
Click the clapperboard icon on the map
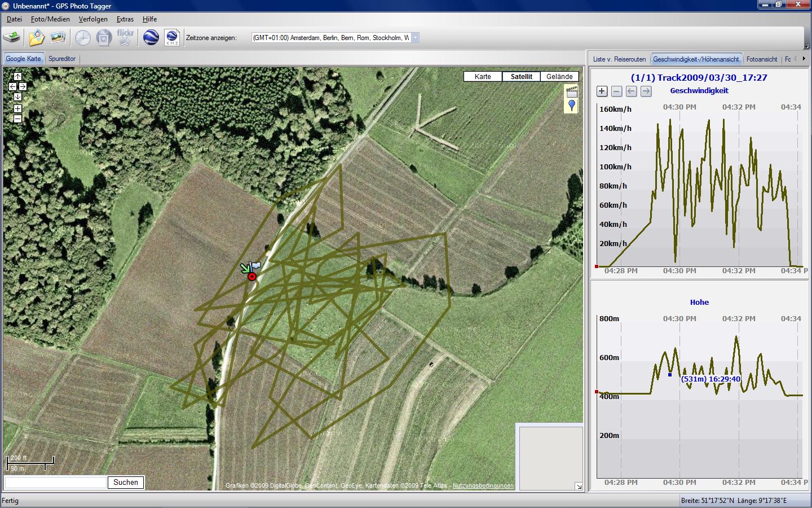(572, 91)
